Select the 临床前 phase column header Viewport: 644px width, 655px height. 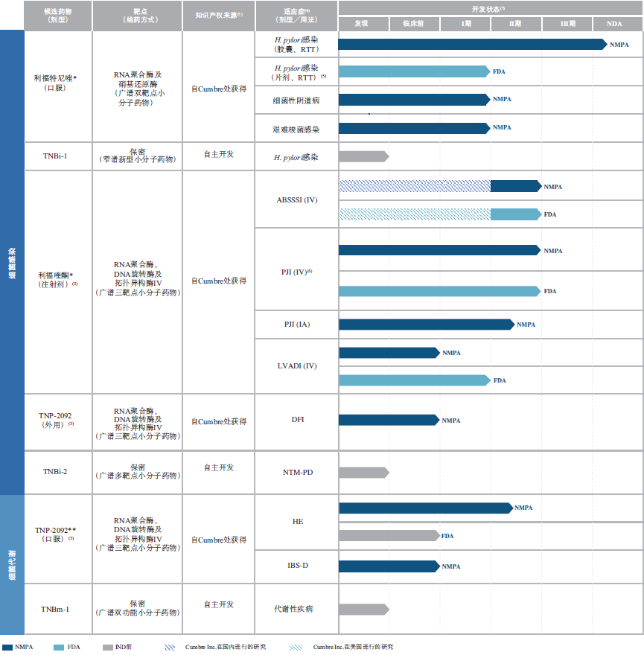[413, 24]
